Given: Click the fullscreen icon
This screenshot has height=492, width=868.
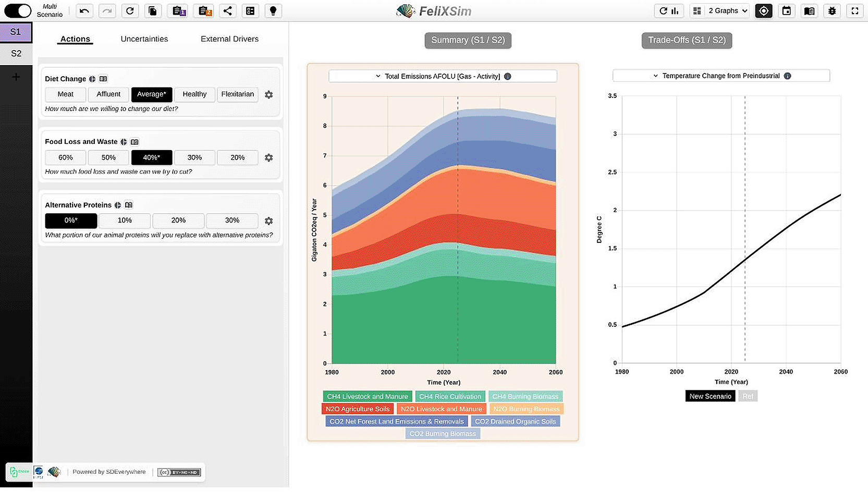Looking at the screenshot, I should click(x=855, y=11).
